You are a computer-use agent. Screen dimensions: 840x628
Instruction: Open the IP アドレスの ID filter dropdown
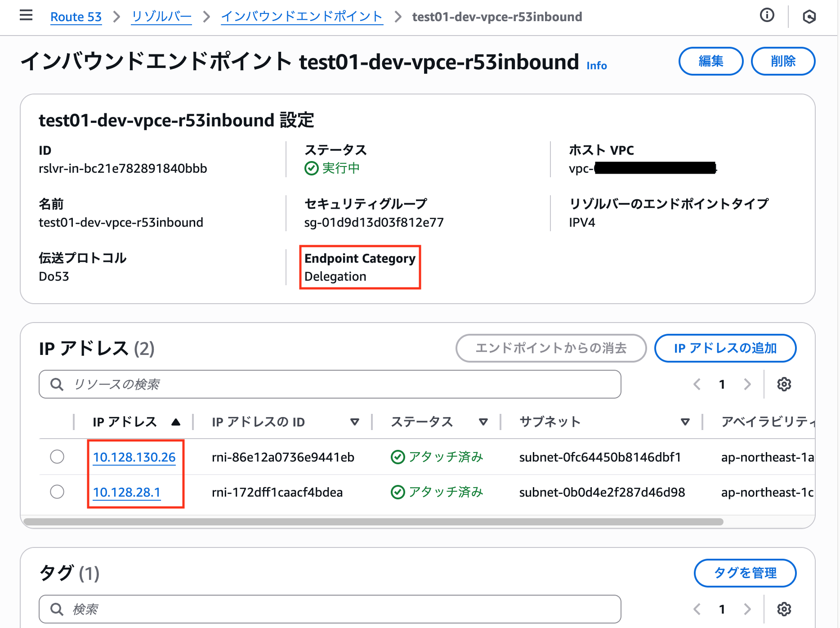(354, 422)
